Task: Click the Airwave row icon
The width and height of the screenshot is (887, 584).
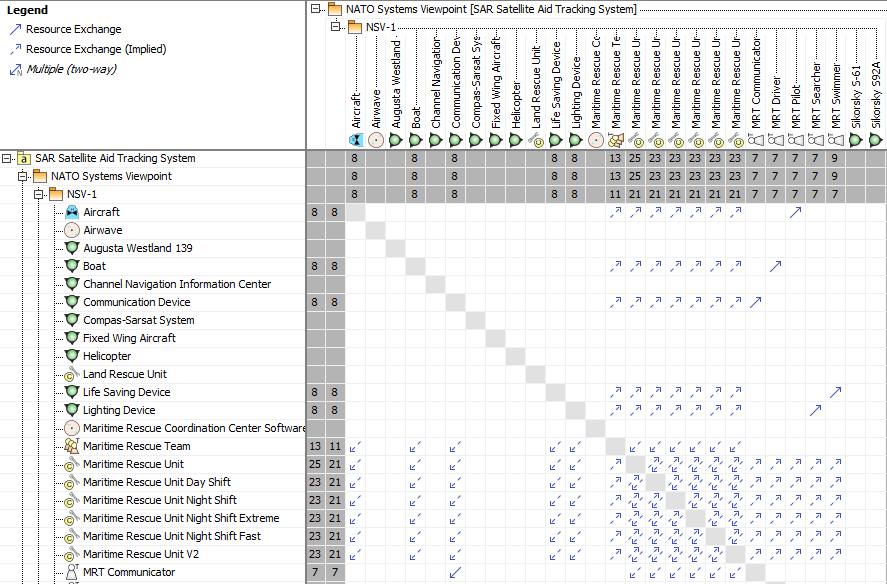Action: (x=72, y=230)
